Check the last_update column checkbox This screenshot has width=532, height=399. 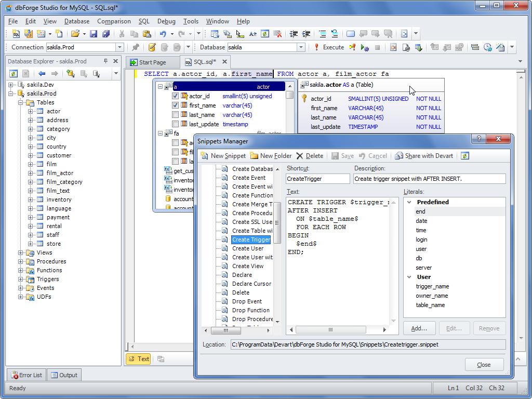click(x=176, y=124)
